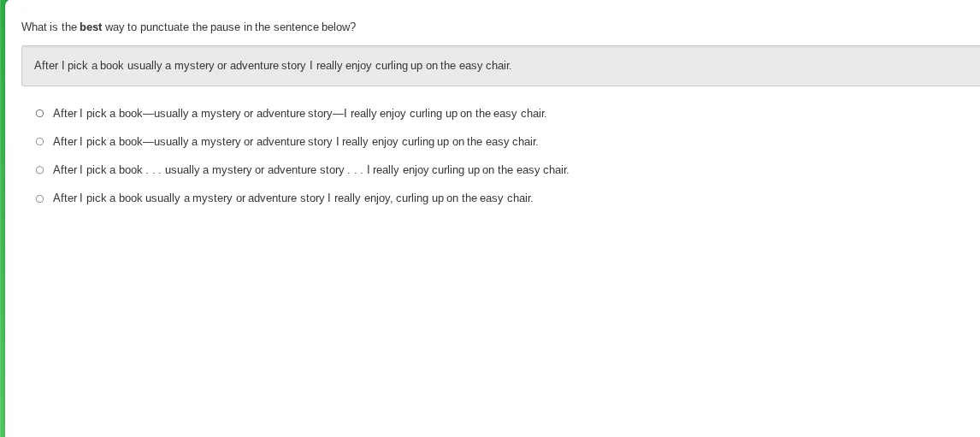Viewport: 980px width, 437px height.
Task: Click the em dash after "story" in the first answer
Action: coord(338,114)
